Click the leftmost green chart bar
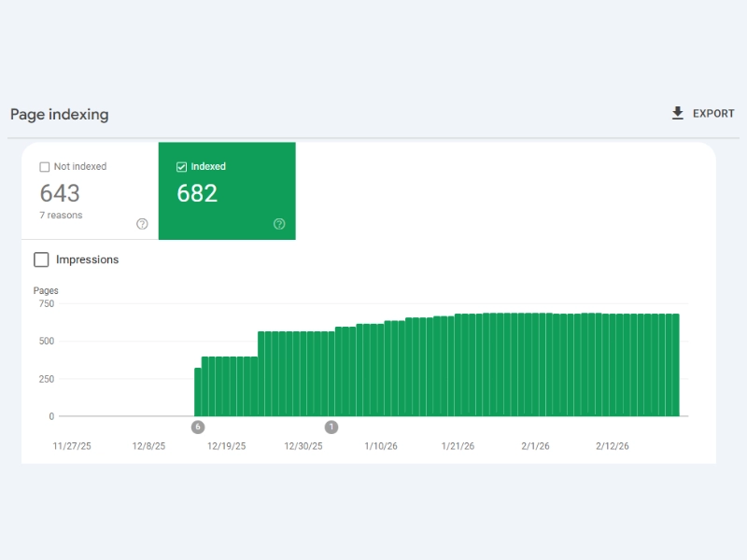This screenshot has width=747, height=560. 198,392
